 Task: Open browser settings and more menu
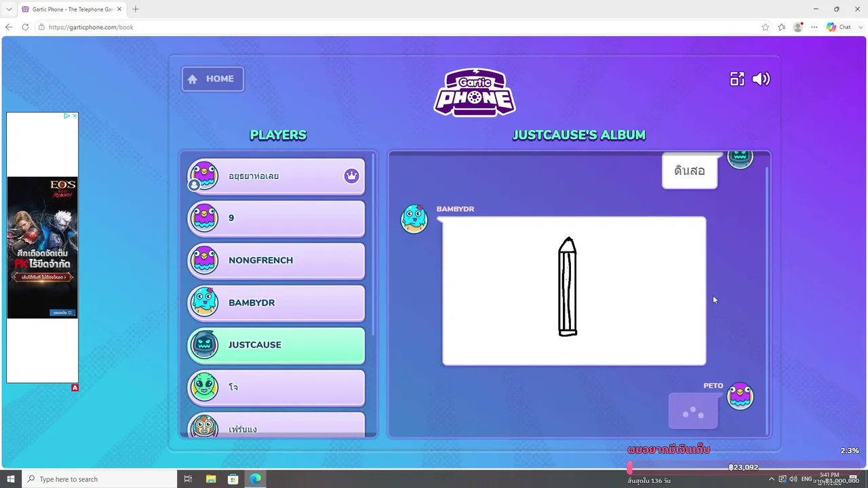click(814, 27)
